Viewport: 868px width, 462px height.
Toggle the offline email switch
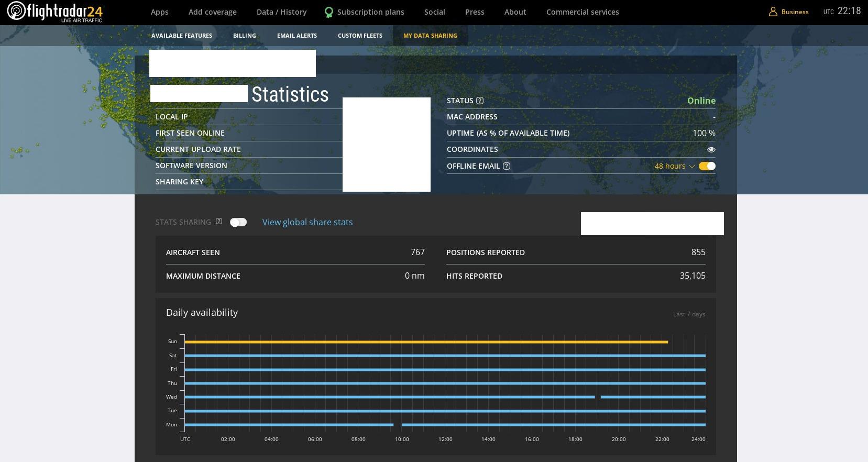[x=707, y=166]
